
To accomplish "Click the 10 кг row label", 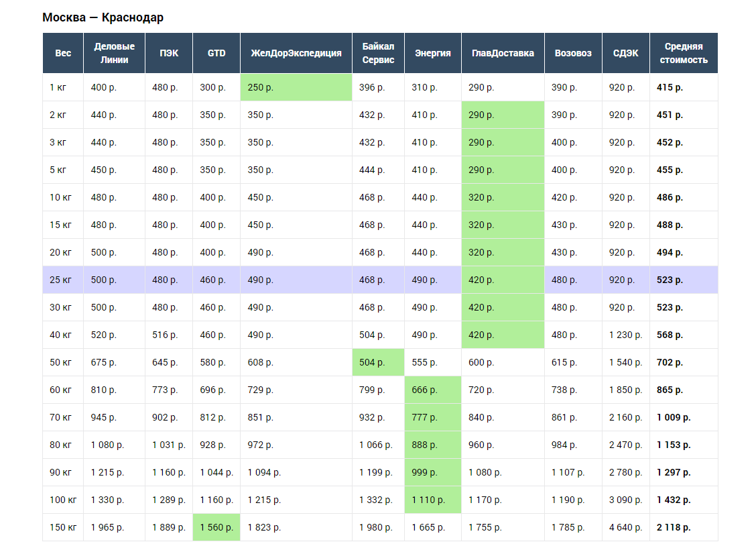I will [x=60, y=197].
